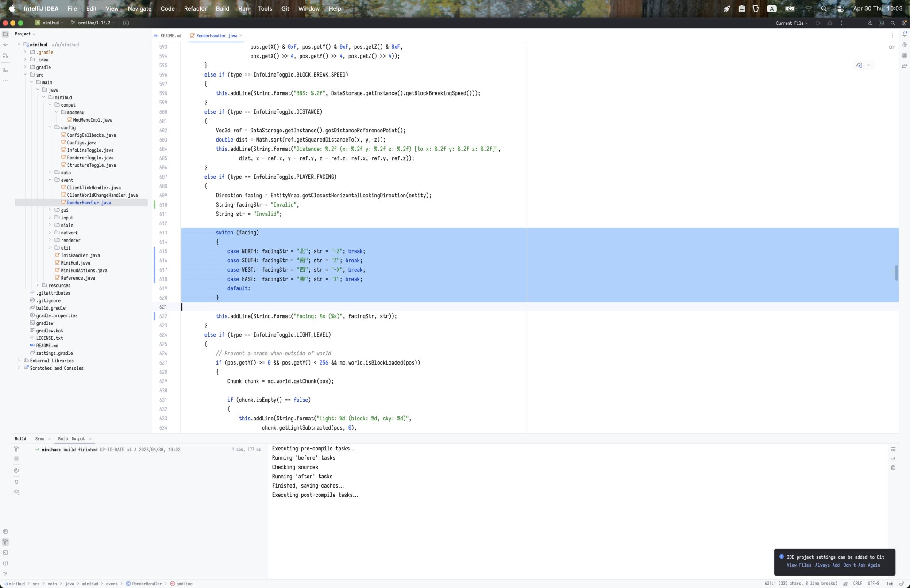Open the Git menu
This screenshot has height=588, width=910.
coord(285,8)
